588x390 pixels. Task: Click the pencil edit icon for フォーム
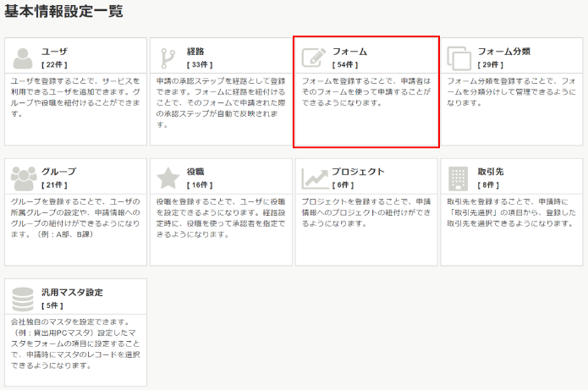tap(314, 57)
